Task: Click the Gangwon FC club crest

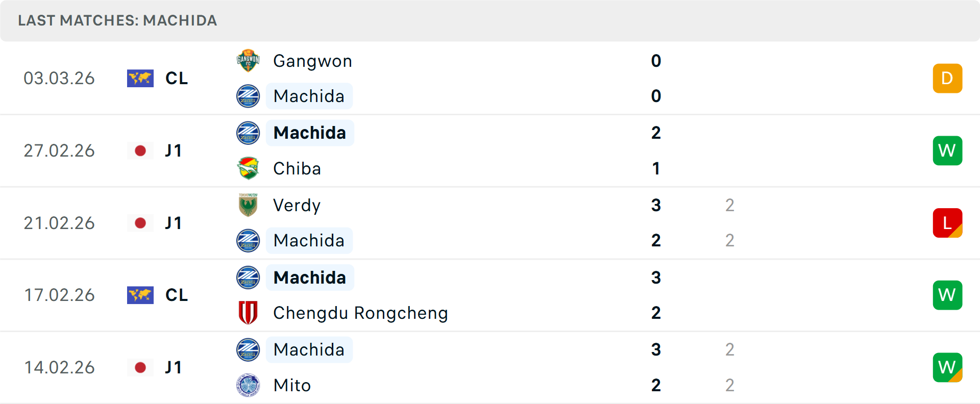Action: tap(248, 61)
